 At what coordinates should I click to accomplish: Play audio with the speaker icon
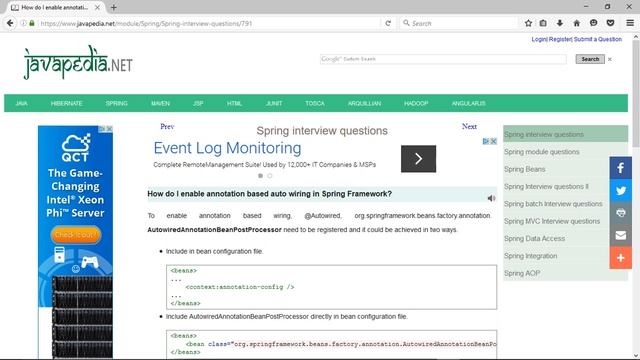coord(491,198)
